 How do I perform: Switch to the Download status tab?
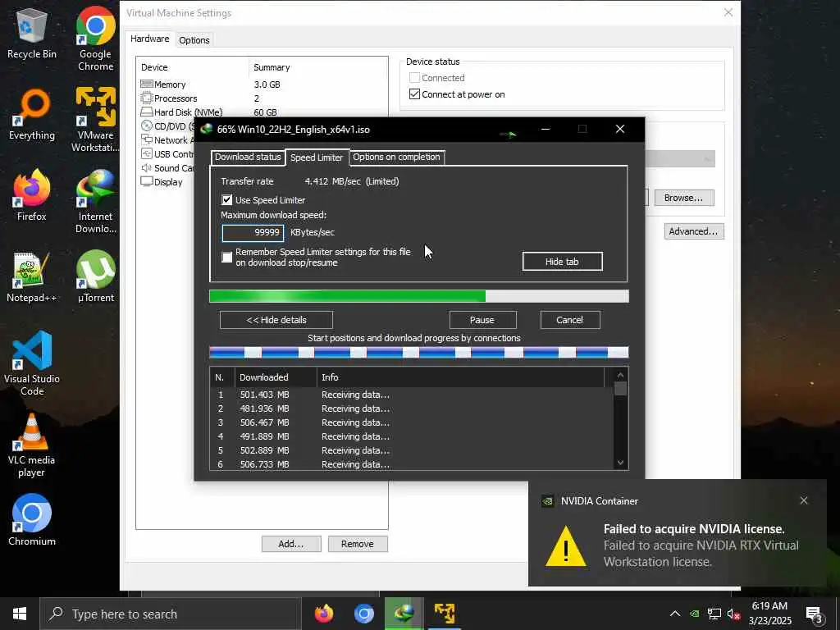click(x=248, y=157)
